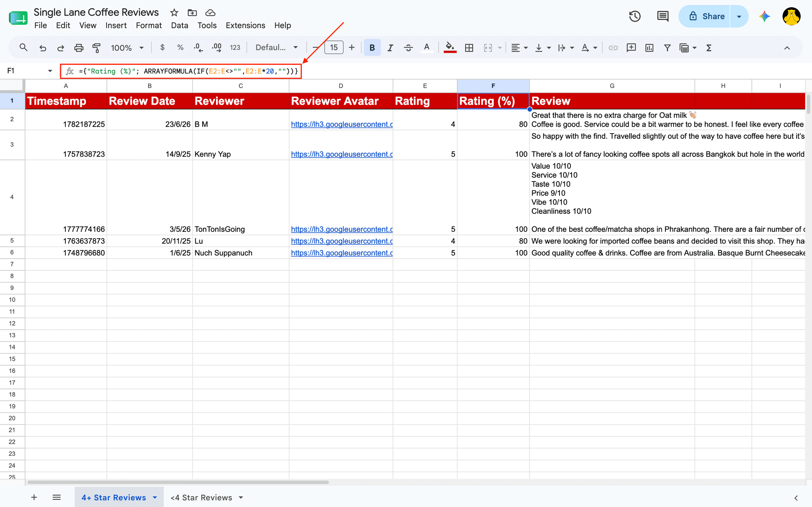The height and width of the screenshot is (507, 812).
Task: Activate the paint format tool
Action: 97,48
